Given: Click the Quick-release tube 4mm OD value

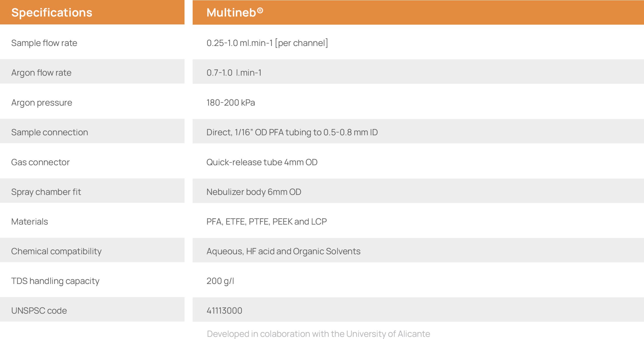Looking at the screenshot, I should [262, 162].
